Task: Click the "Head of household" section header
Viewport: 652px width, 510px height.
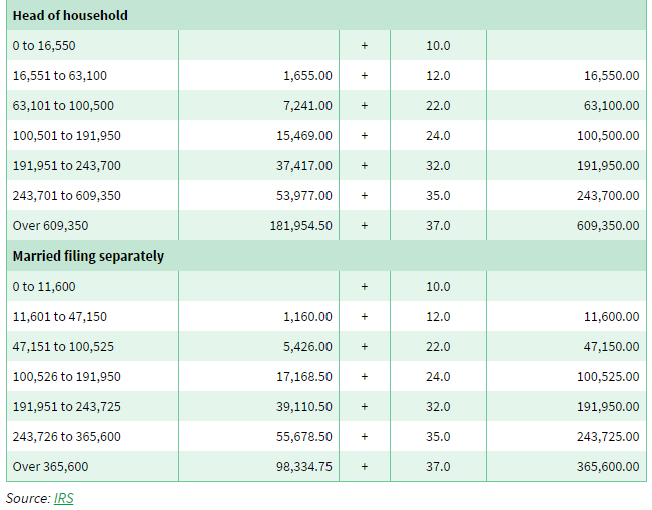Action: (x=70, y=16)
